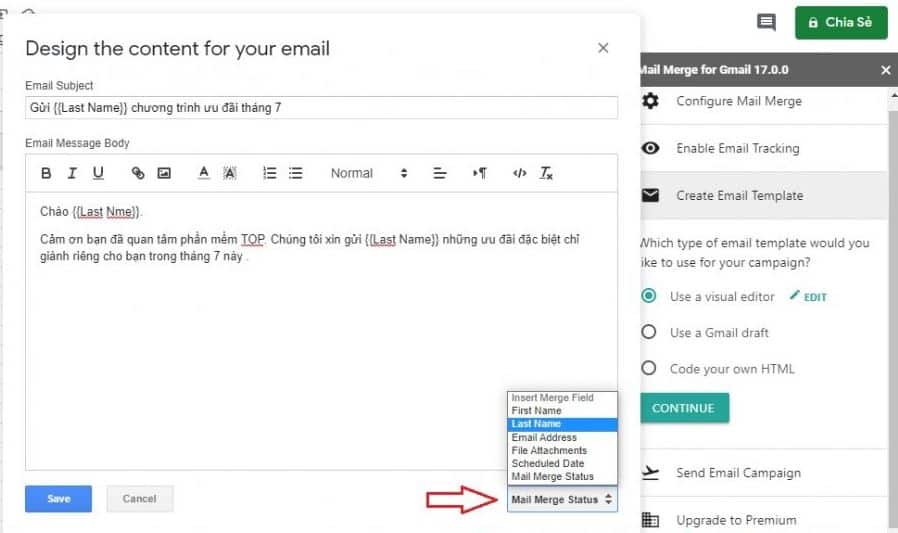The width and height of the screenshot is (898, 533).
Task: Select Use a Gmail draft option
Action: pos(648,332)
